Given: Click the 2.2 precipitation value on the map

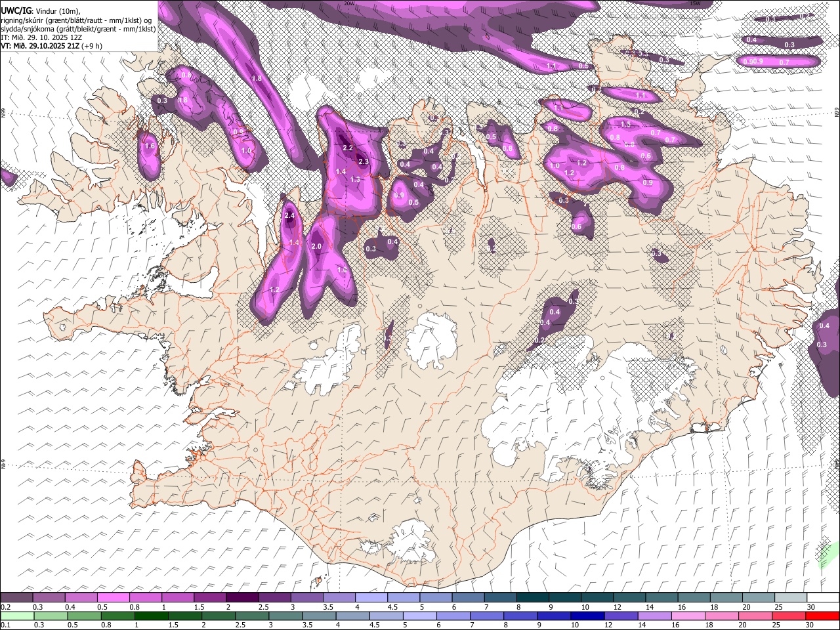Looking at the screenshot, I should 348,148.
